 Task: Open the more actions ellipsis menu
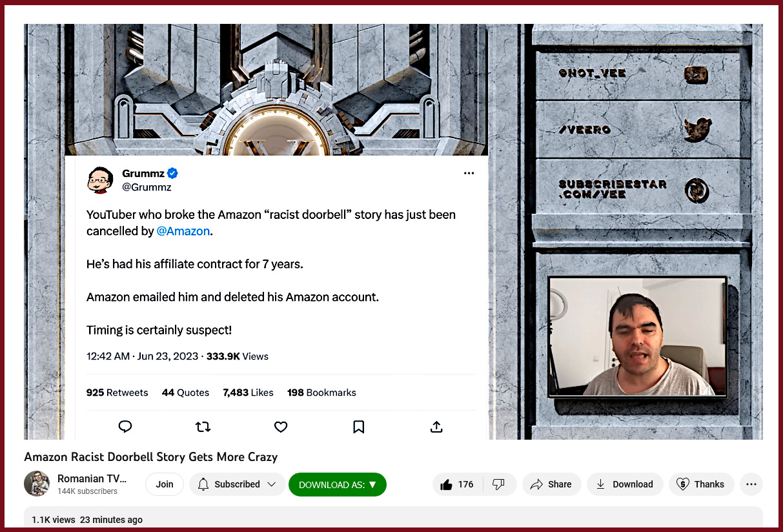coord(751,484)
